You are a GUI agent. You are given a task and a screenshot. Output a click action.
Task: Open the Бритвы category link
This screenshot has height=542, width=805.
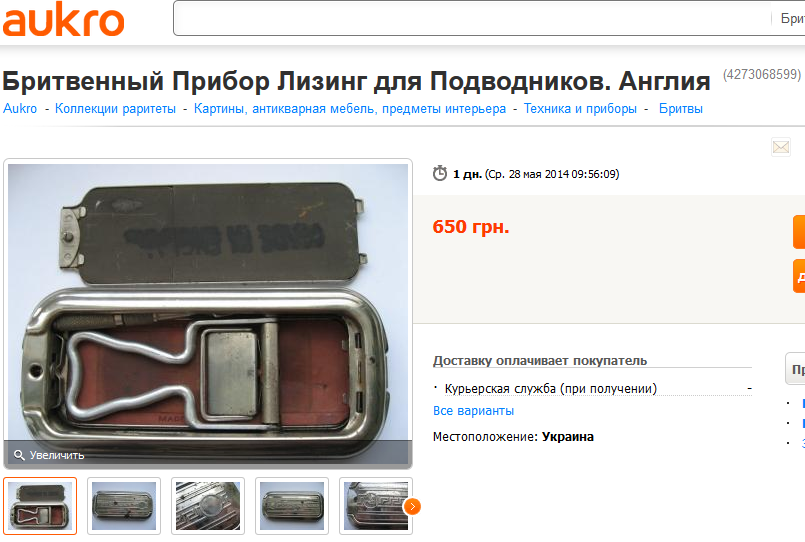(x=681, y=109)
